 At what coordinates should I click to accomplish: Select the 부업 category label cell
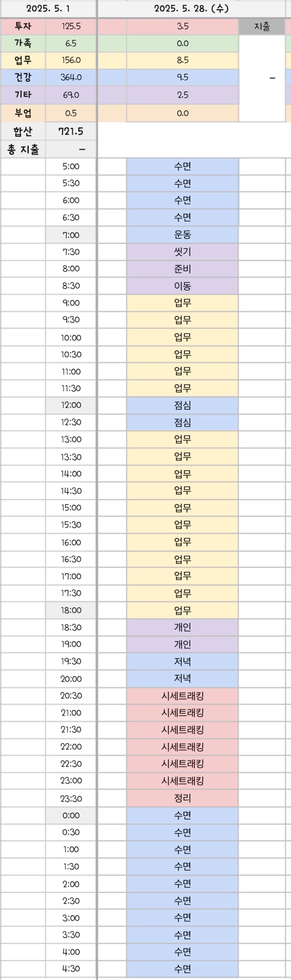[23, 113]
